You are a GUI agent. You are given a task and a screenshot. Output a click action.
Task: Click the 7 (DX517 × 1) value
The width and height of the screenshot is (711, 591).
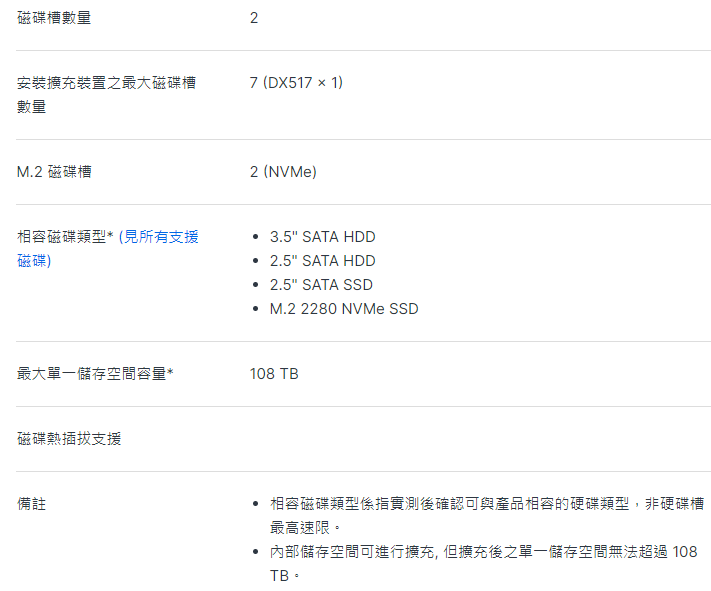pos(296,83)
